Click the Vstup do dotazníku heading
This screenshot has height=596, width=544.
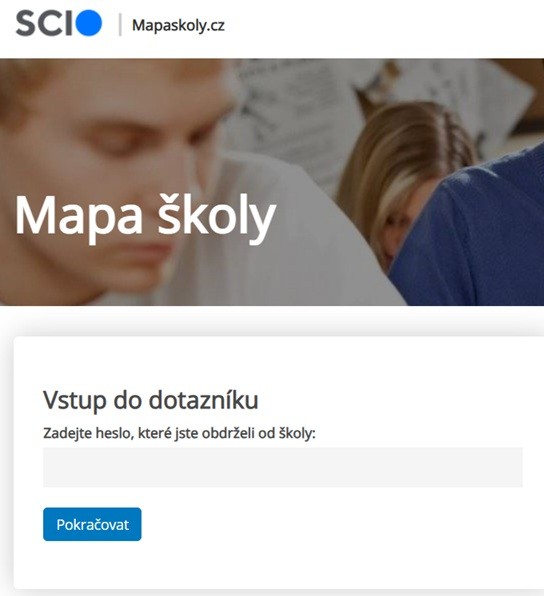pos(151,400)
